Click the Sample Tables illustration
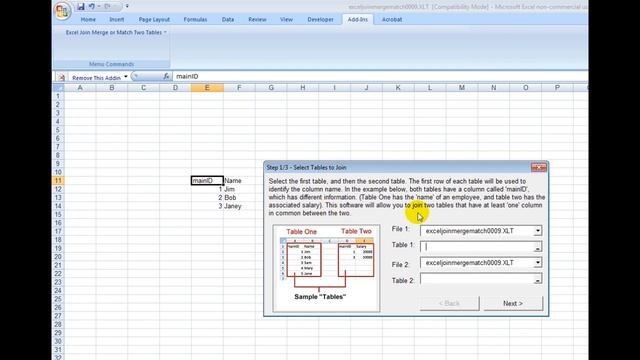640x360 pixels. 326,268
